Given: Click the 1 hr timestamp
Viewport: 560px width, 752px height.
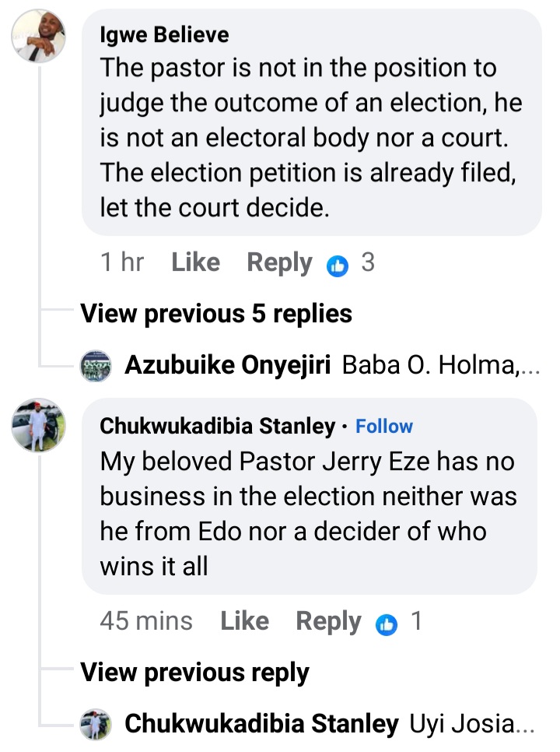Looking at the screenshot, I should [122, 263].
